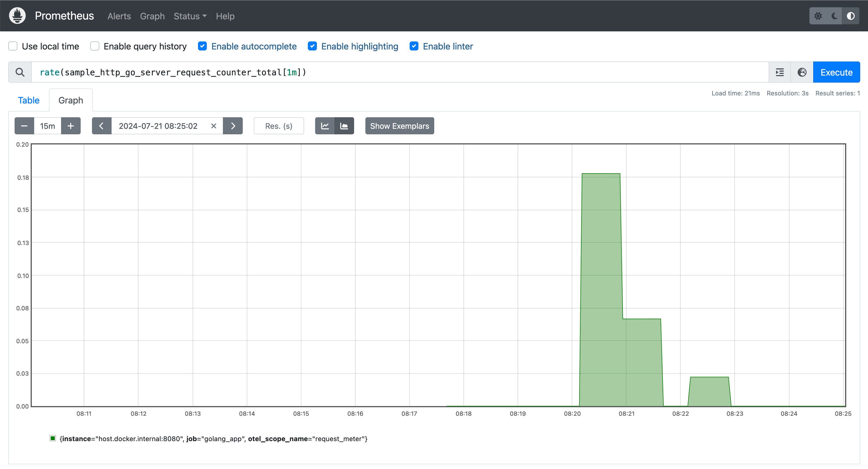This screenshot has height=469, width=868.
Task: Open the Status dropdown menu
Action: 190,16
